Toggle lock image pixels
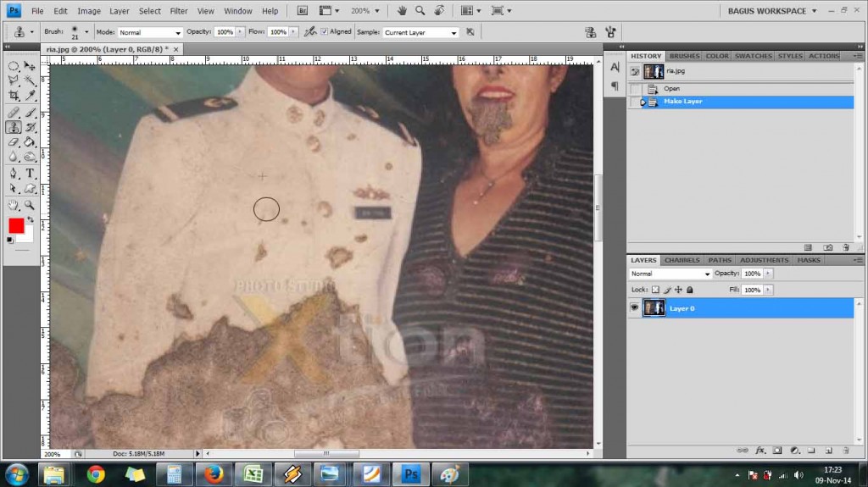Image resolution: width=868 pixels, height=487 pixels. click(667, 290)
